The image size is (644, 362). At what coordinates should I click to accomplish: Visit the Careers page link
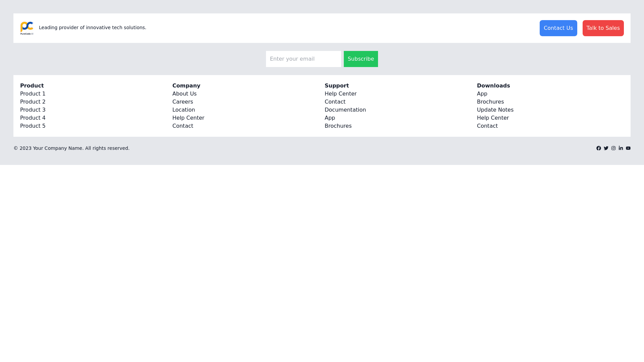point(183,102)
